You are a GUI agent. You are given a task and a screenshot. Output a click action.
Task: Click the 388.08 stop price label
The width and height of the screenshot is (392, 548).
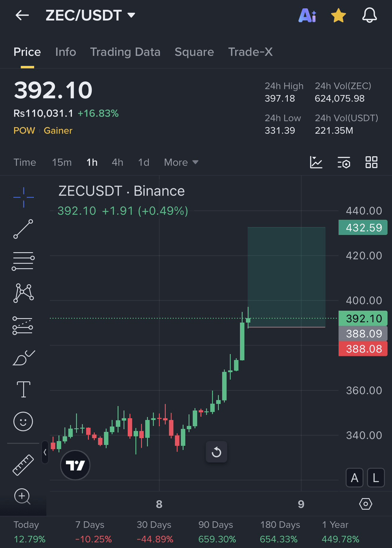[x=363, y=349]
